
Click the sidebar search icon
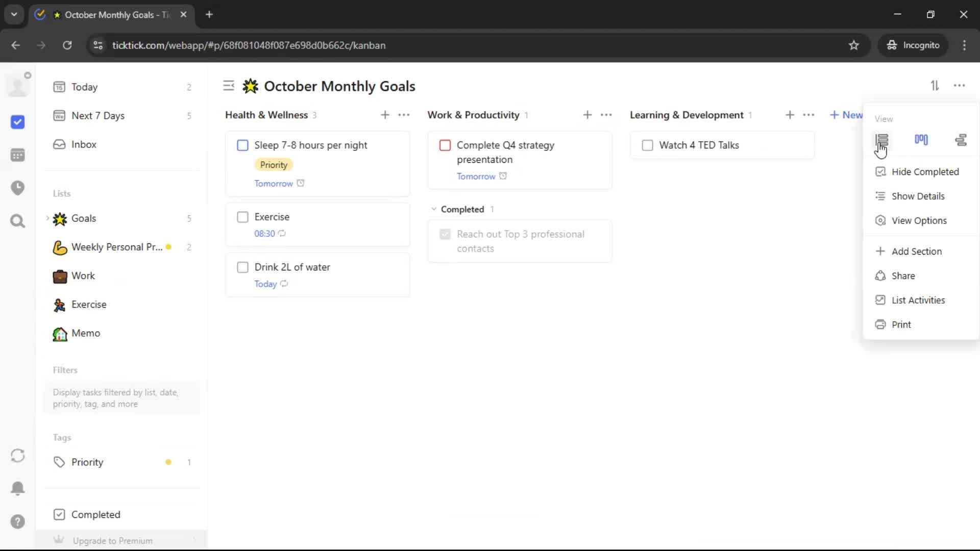[x=18, y=221]
